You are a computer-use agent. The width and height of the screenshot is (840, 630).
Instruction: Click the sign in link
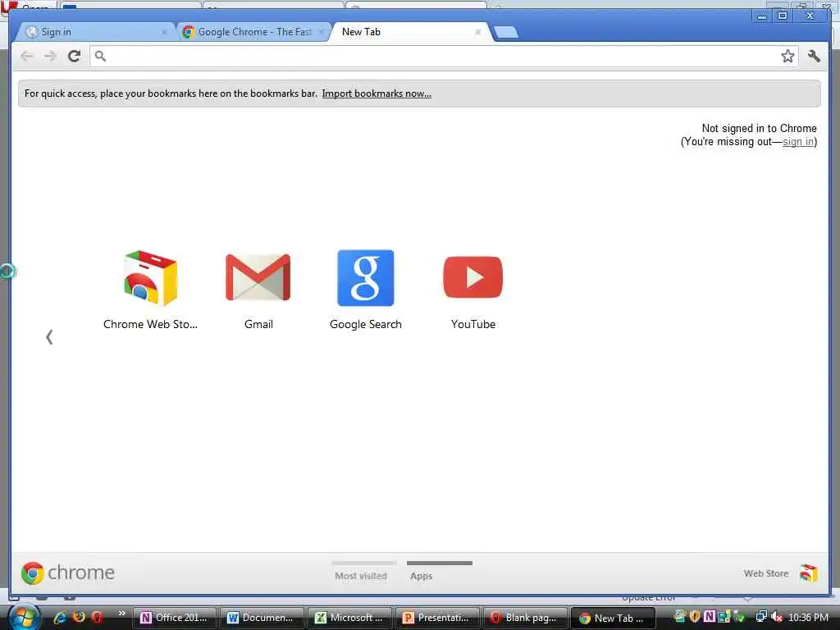797,141
